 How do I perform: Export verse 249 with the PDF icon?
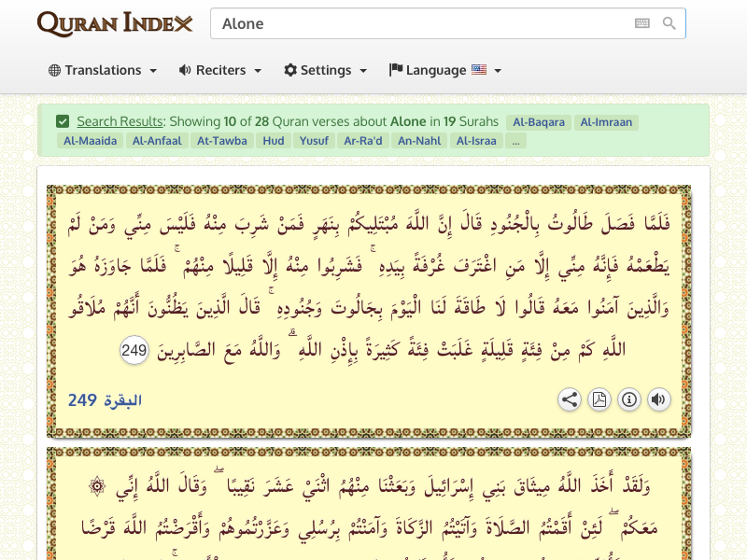point(599,399)
